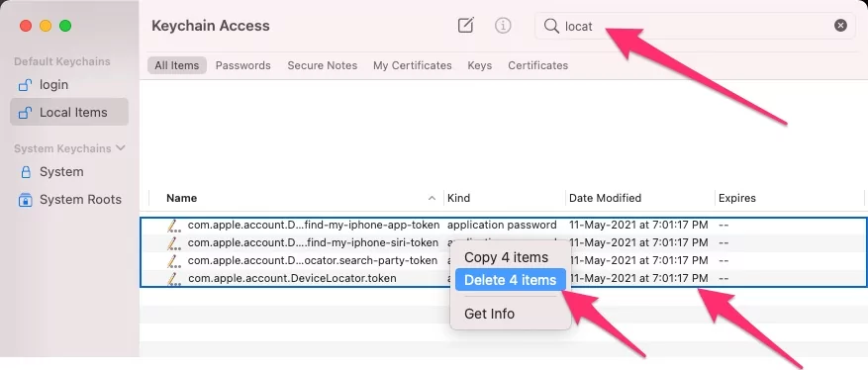Collapse the System Keychains section chevron
This screenshot has width=868, height=370.
121,148
